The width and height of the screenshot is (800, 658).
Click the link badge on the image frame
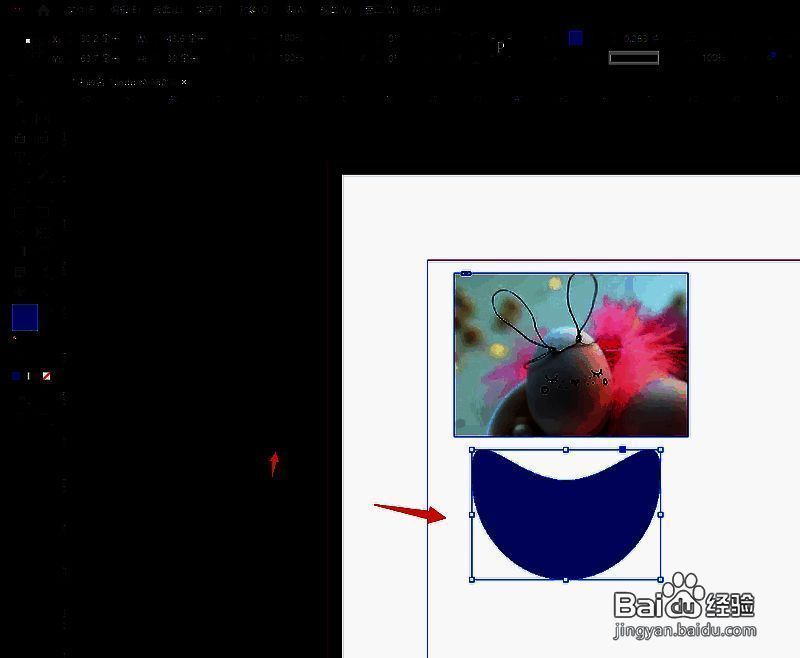click(x=466, y=273)
